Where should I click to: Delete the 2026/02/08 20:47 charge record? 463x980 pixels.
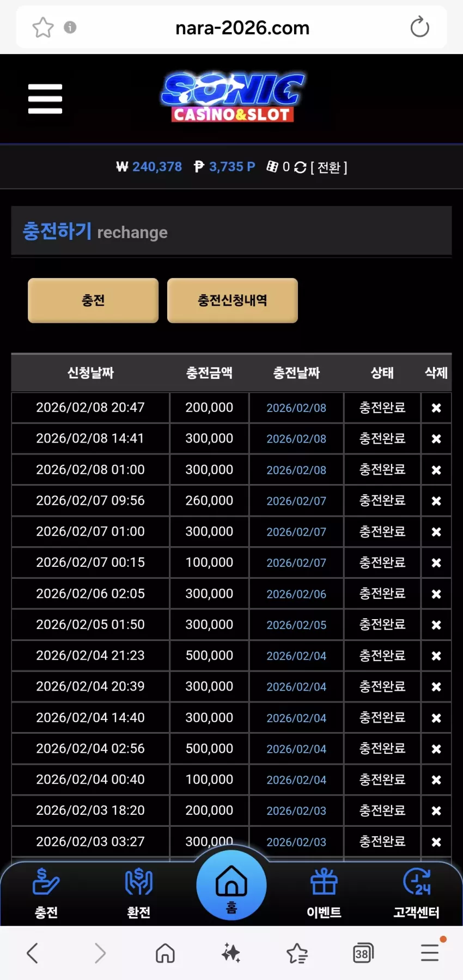436,408
